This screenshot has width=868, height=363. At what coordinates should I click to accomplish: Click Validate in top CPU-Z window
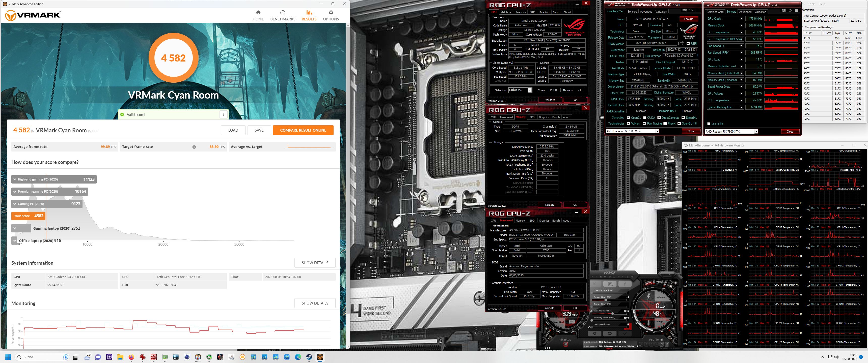tap(550, 100)
